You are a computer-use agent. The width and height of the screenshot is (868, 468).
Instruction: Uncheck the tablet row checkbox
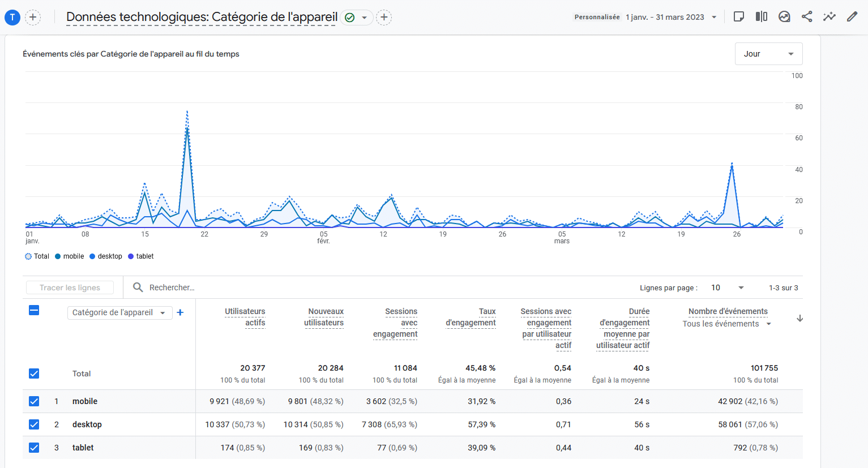coord(34,448)
